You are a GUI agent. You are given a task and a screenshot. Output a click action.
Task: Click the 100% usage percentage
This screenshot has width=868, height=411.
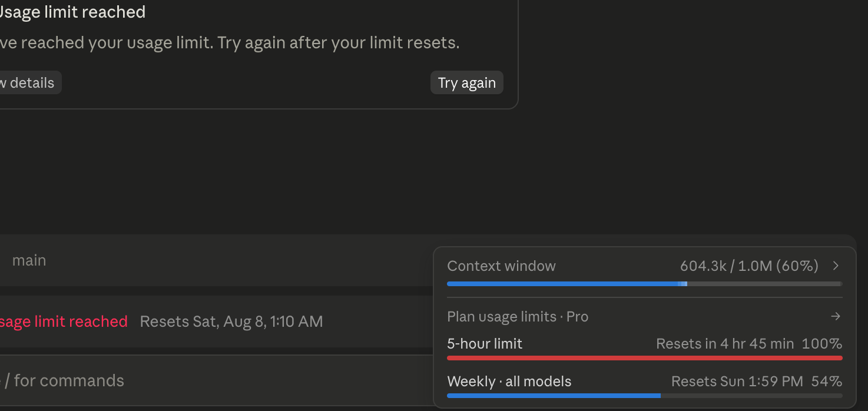coord(822,344)
